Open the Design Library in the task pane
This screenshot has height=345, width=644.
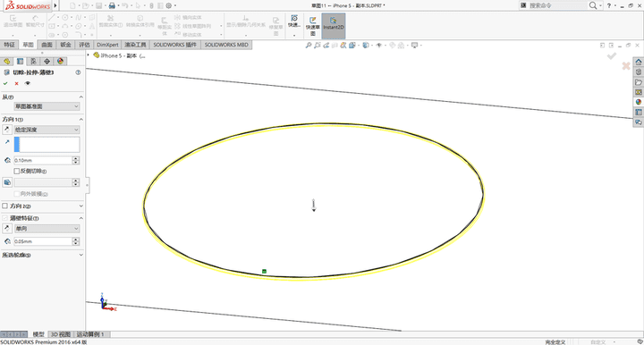pos(639,72)
